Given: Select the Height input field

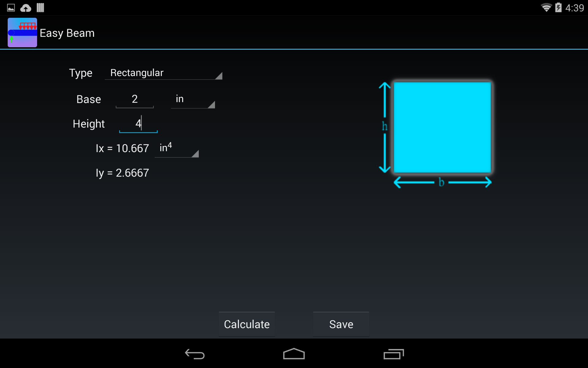Looking at the screenshot, I should pos(138,124).
